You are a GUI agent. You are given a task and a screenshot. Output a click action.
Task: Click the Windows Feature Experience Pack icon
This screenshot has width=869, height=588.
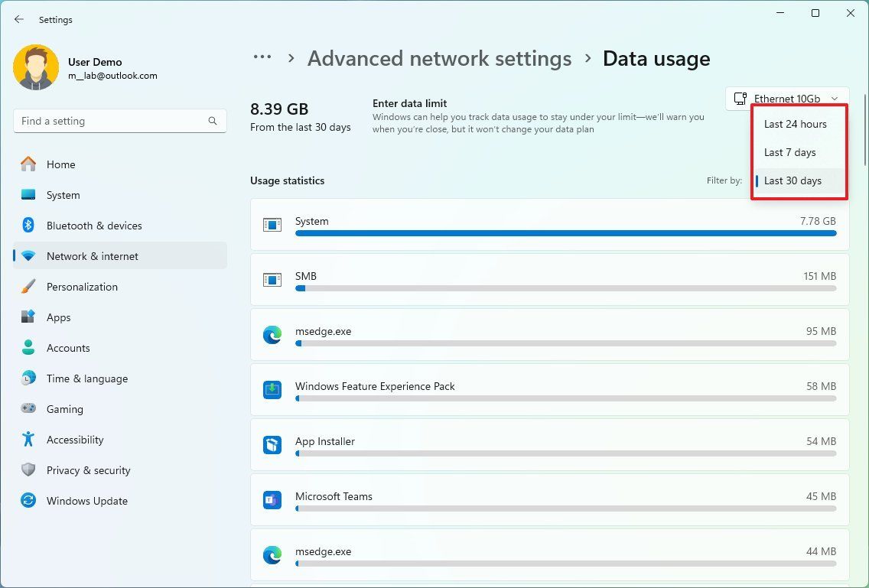click(272, 389)
